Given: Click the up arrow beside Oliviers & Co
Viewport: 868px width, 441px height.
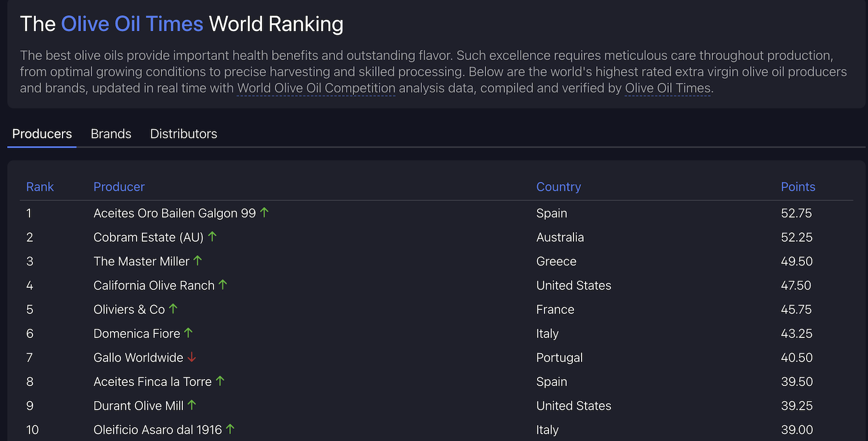Looking at the screenshot, I should [173, 309].
